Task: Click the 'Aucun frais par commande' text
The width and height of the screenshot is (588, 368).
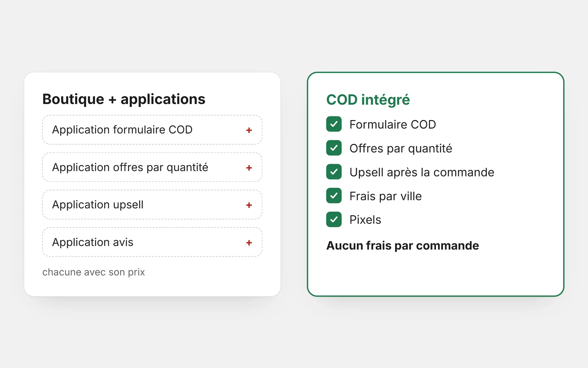Action: [402, 246]
